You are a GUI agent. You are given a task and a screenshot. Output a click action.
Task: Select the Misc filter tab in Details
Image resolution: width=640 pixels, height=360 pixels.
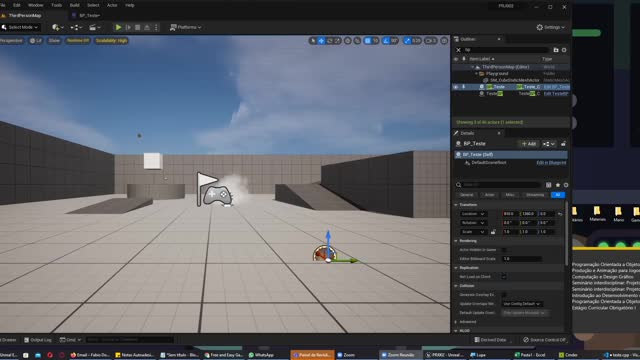(510, 195)
